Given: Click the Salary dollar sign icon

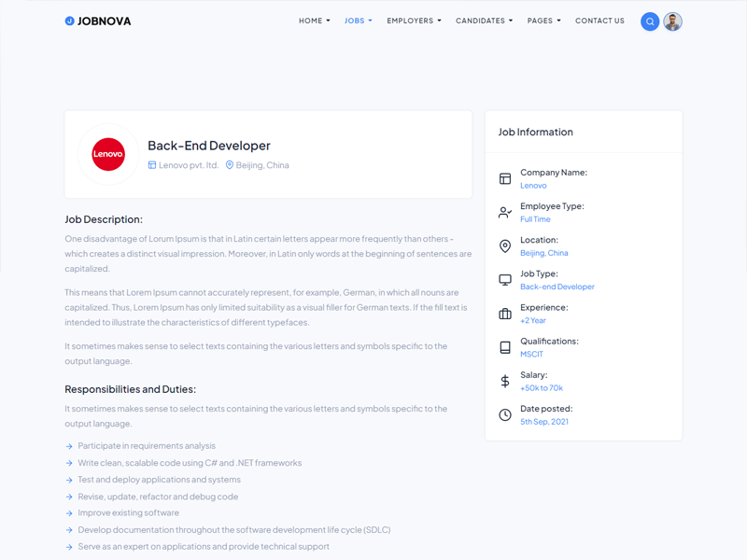Looking at the screenshot, I should click(x=505, y=381).
